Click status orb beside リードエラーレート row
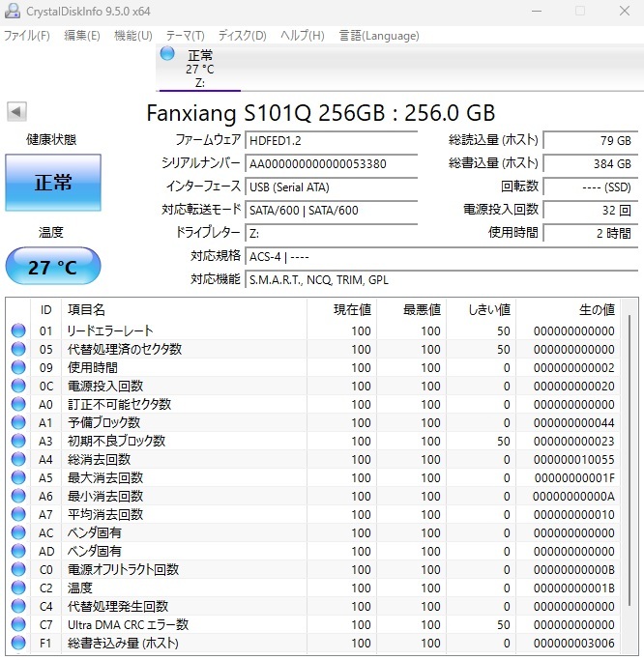 tap(18, 331)
